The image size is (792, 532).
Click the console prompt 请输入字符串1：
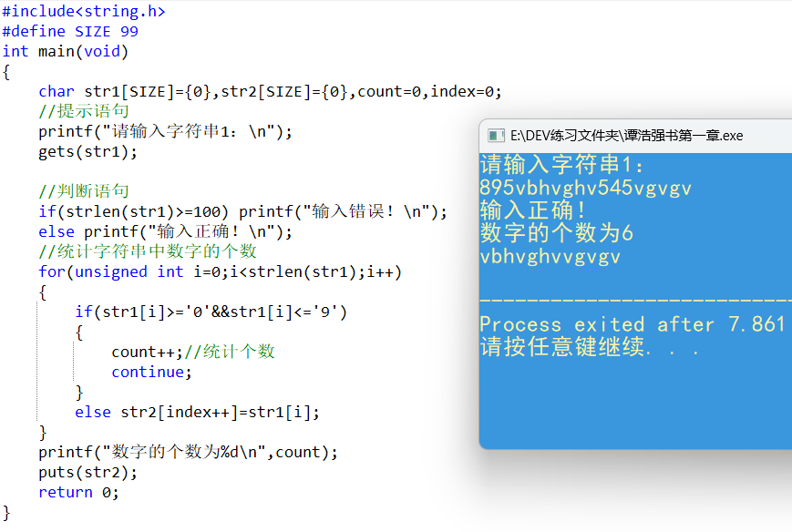pyautogui.click(x=561, y=165)
